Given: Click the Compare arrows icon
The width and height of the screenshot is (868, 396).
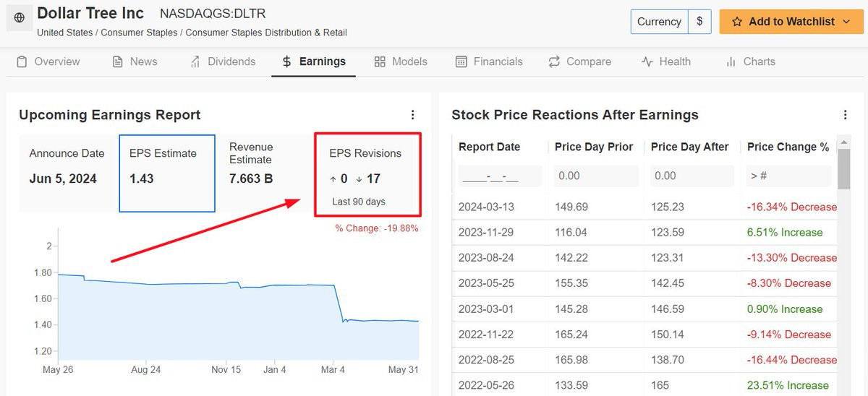Looking at the screenshot, I should (x=554, y=61).
